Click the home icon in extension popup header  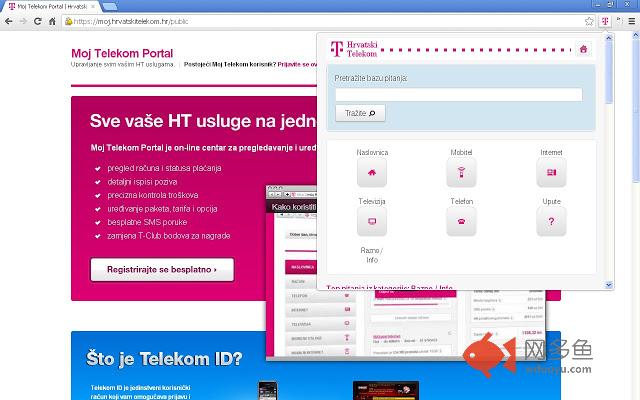pyautogui.click(x=583, y=49)
